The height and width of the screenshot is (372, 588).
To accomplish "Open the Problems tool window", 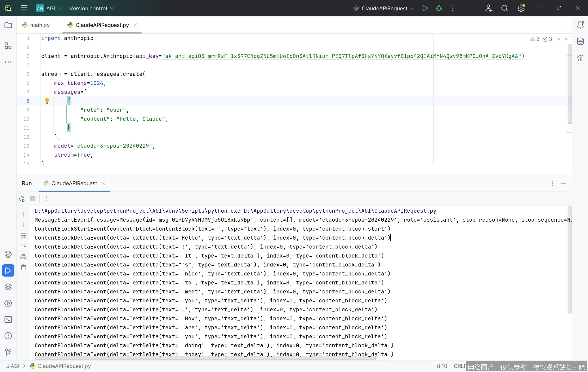I will click(x=8, y=336).
